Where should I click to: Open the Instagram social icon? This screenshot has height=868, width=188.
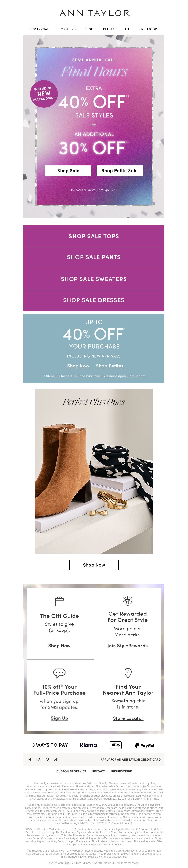click(x=39, y=759)
